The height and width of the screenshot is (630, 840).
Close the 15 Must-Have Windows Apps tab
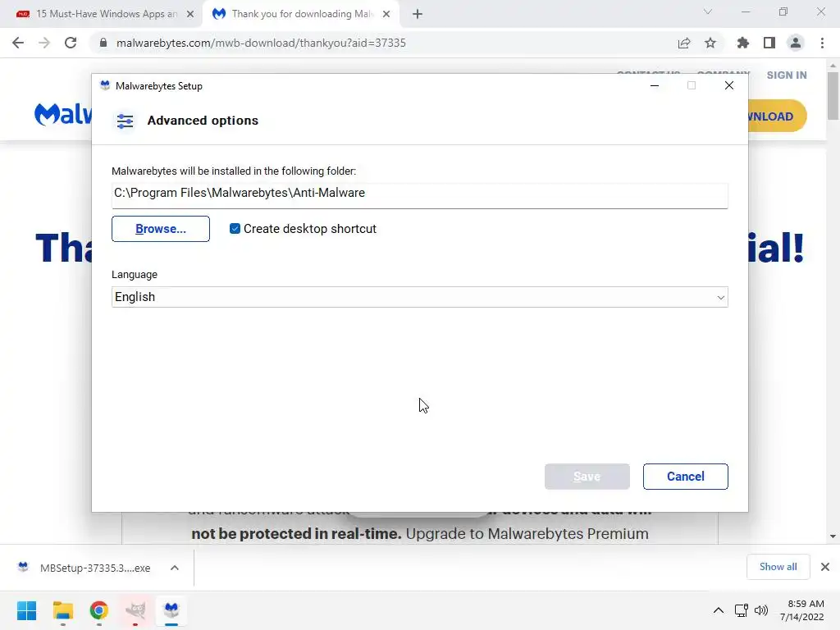[x=190, y=15]
